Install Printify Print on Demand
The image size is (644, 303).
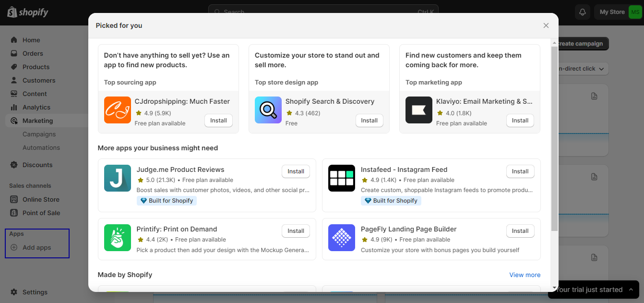coord(296,231)
